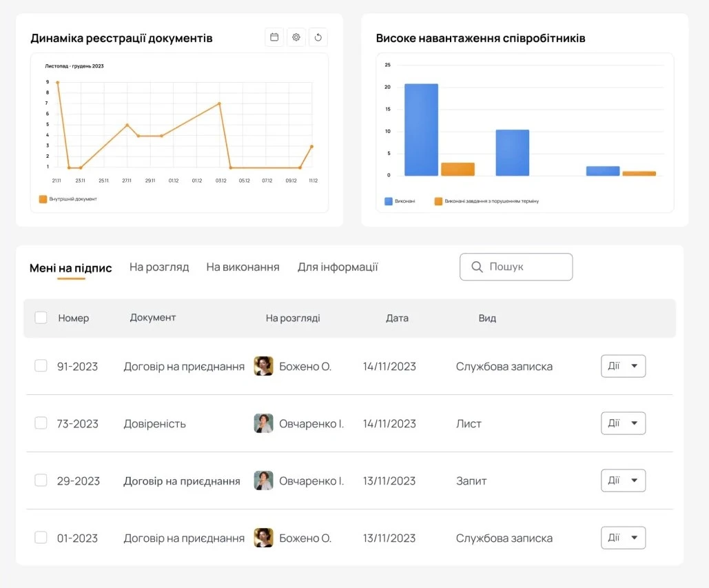This screenshot has height=588, width=709.
Task: Click Договір на приєднання in row 29-2023
Action: click(182, 480)
